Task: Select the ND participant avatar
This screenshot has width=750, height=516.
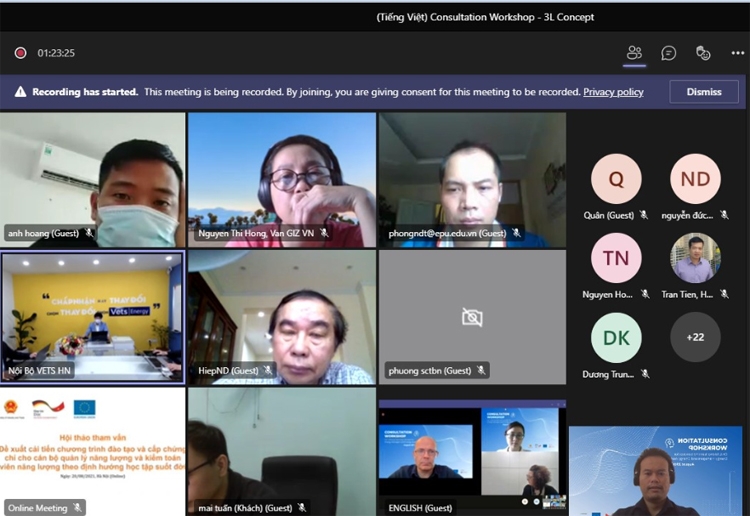Action: click(x=695, y=179)
